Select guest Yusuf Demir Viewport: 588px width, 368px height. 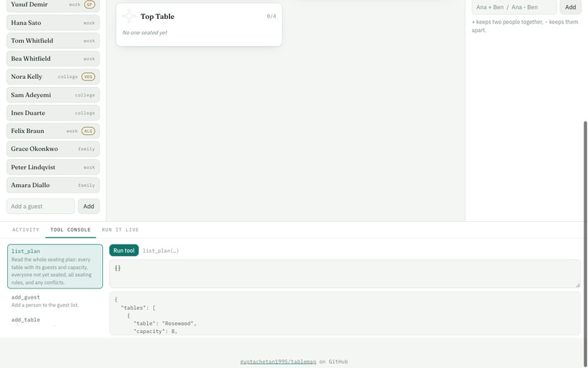[x=53, y=5]
